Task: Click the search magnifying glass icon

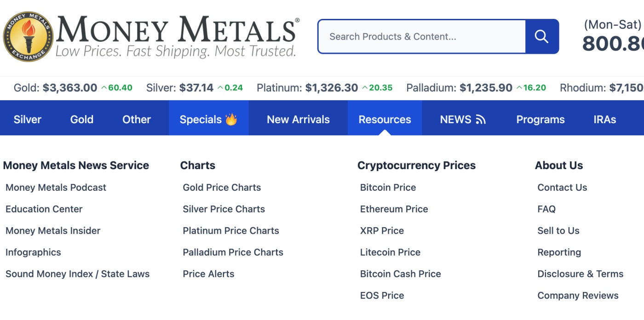Action: pyautogui.click(x=541, y=36)
